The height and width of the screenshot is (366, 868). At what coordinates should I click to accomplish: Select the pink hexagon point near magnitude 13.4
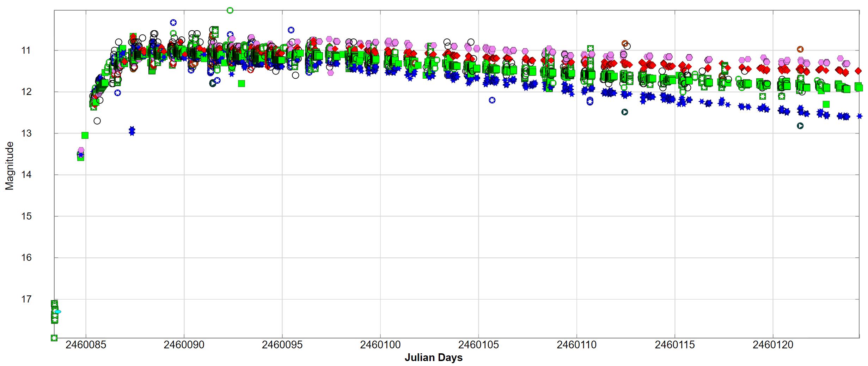[81, 150]
